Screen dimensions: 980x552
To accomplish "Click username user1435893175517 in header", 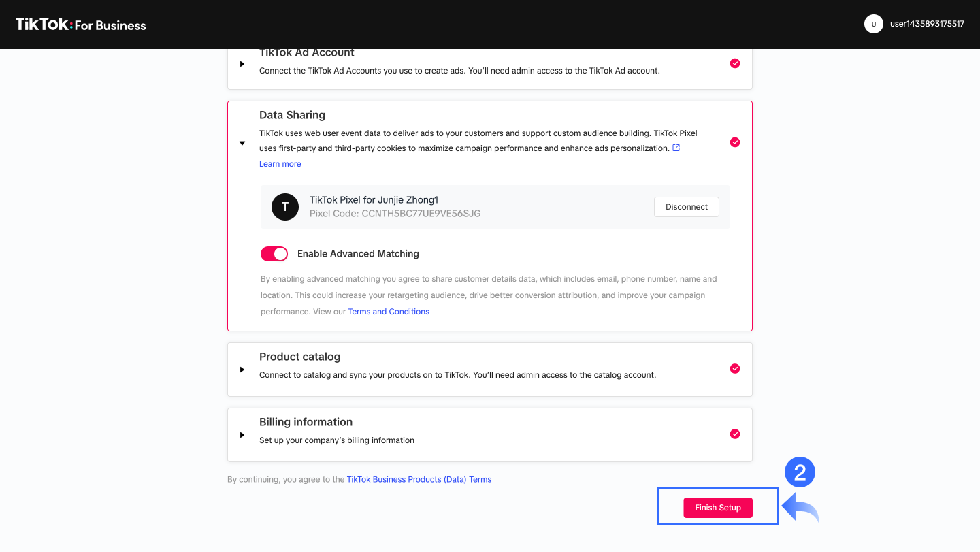I will pos(927,24).
